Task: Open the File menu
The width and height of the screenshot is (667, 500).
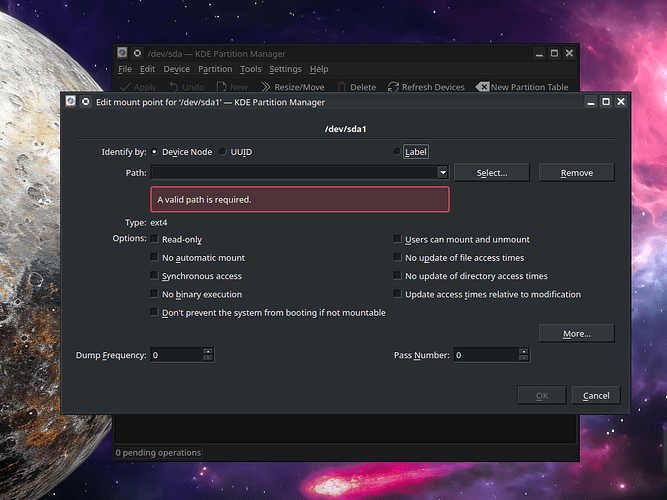Action: click(x=125, y=69)
